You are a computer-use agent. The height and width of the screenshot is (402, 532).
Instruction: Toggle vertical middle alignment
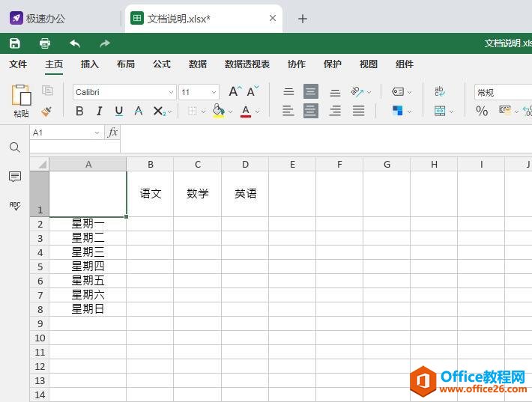click(x=311, y=91)
